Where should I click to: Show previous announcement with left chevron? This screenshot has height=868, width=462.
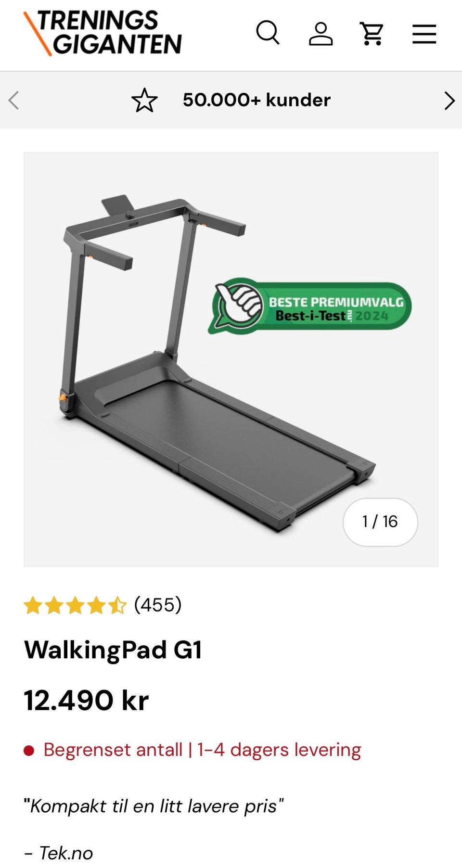click(13, 101)
